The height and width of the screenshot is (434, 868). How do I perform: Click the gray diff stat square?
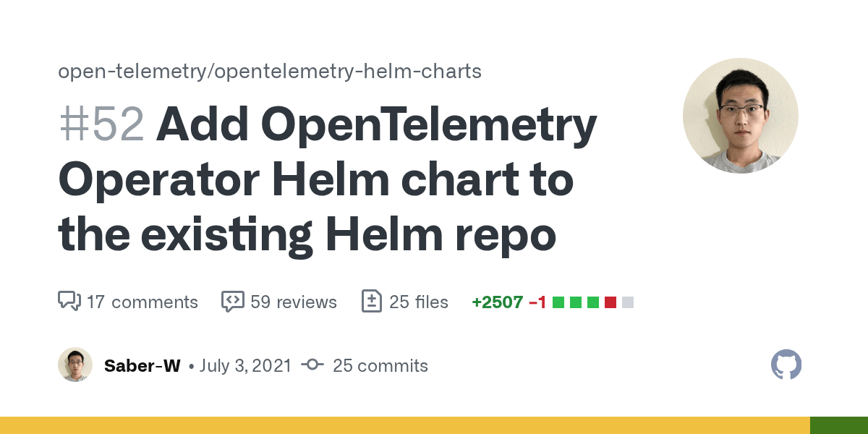point(628,302)
